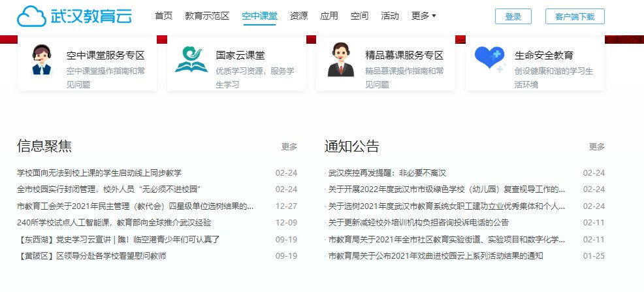Open news 【黄陂区】区领导分赴各学校看望慰问教师
This screenshot has width=644, height=292.
point(91,256)
